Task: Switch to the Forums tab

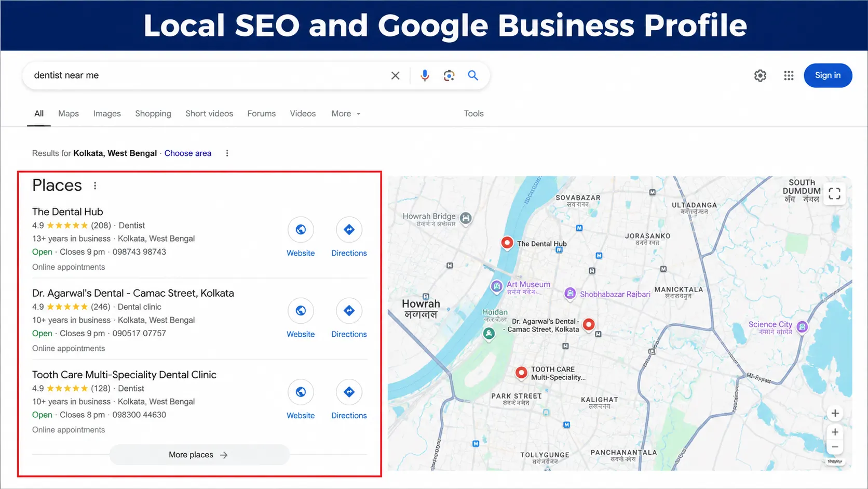Action: tap(262, 114)
